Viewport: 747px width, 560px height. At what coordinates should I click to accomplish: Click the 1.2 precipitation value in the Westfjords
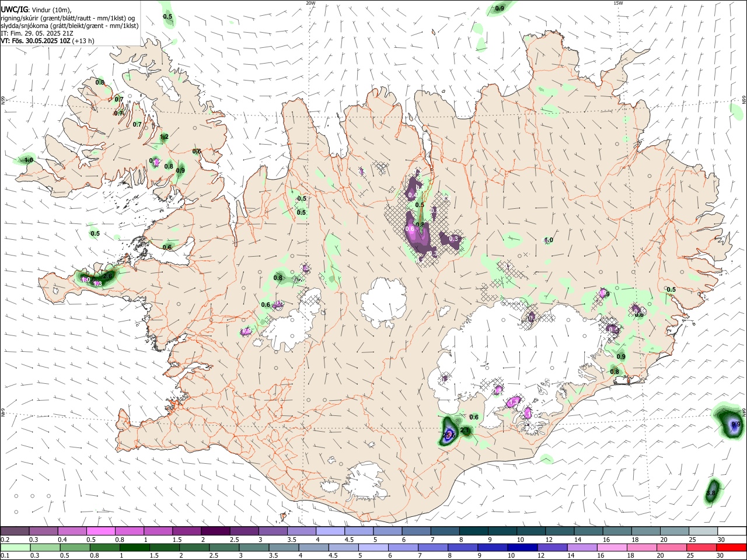[x=164, y=137]
